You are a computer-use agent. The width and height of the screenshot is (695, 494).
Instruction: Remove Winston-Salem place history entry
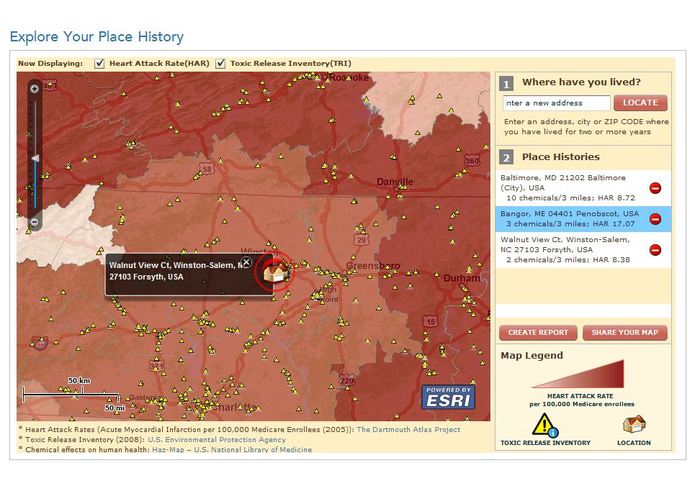click(655, 250)
